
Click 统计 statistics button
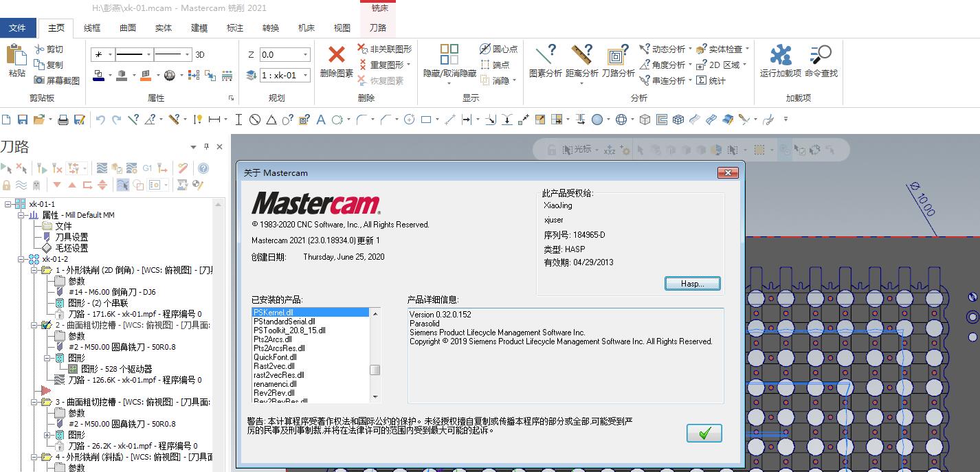[711, 80]
